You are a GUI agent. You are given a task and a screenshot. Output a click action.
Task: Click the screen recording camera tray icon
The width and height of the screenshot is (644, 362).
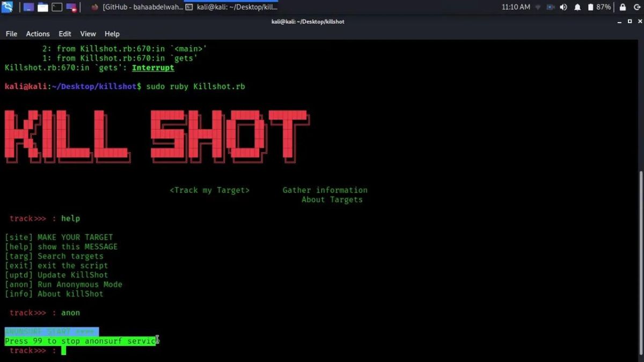[551, 7]
